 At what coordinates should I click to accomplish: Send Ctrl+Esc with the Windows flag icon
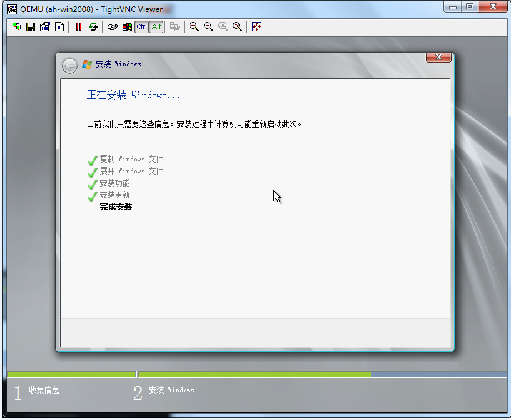click(x=127, y=27)
